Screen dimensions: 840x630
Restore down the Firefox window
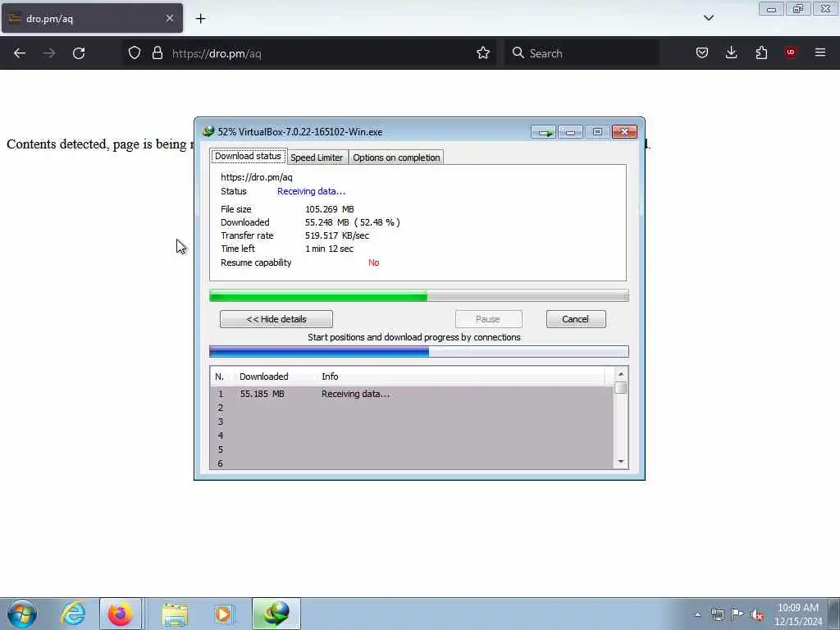click(798, 9)
